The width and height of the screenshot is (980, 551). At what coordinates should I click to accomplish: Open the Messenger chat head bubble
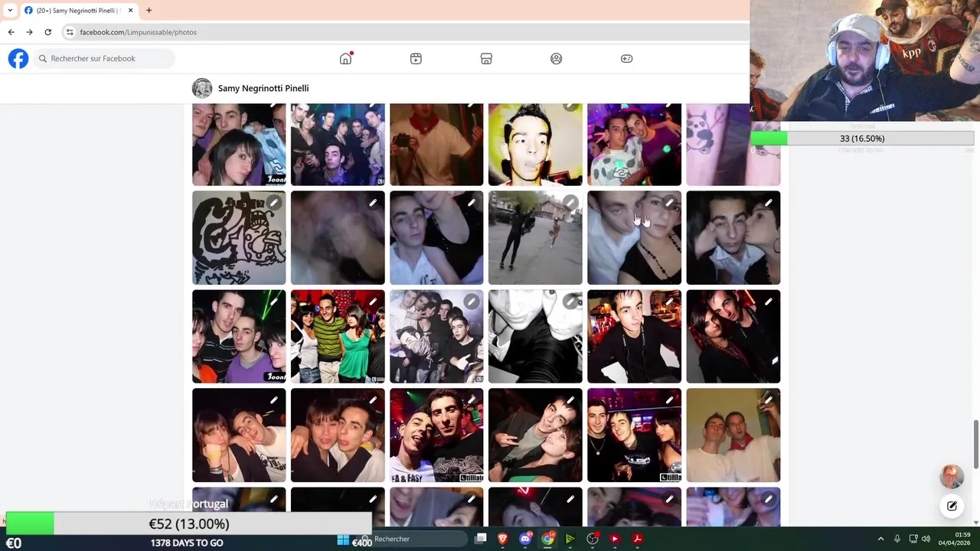click(x=952, y=476)
